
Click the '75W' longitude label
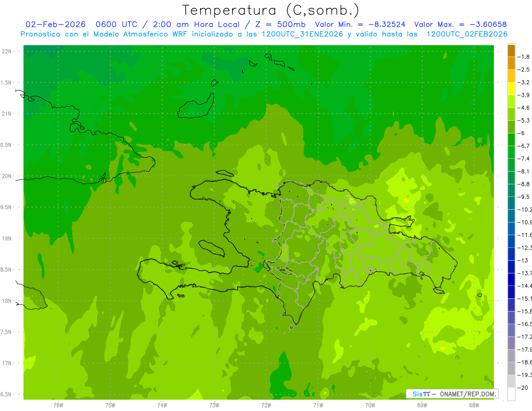[x=110, y=405]
